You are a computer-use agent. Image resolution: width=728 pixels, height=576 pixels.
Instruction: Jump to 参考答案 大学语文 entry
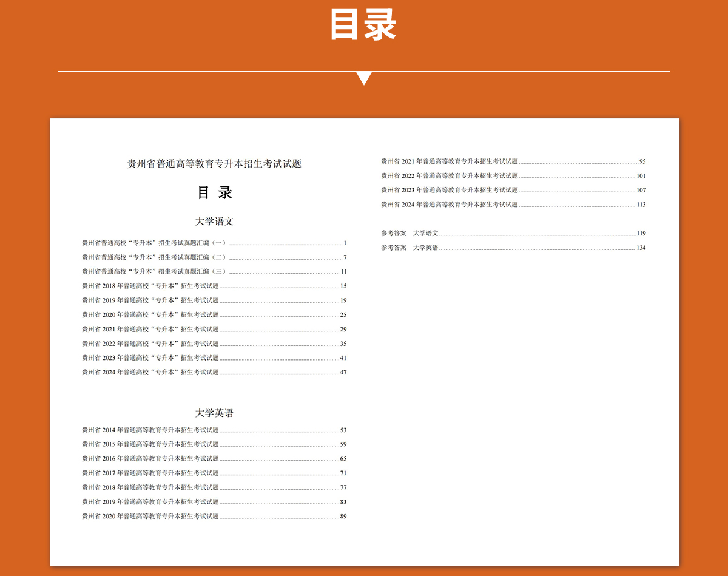click(409, 233)
